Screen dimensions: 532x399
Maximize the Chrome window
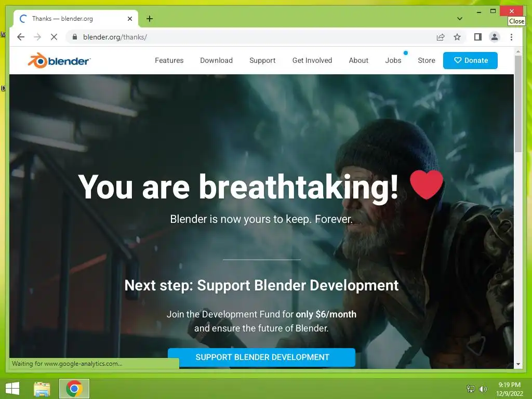click(x=493, y=11)
